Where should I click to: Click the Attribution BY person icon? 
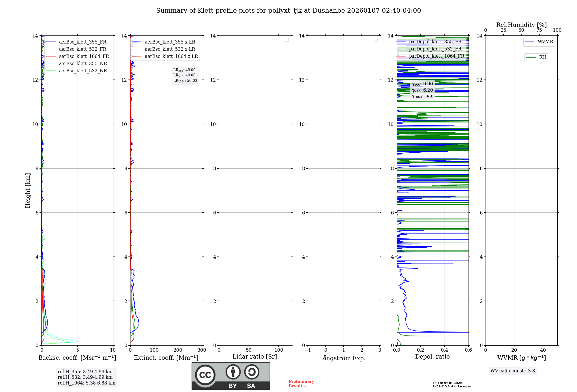point(233,372)
